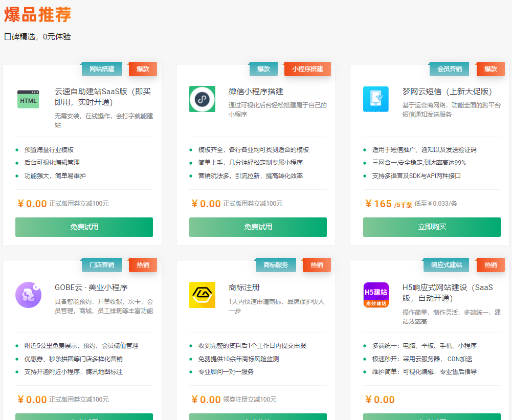Click the 爆品推荐 heading

coord(37,15)
